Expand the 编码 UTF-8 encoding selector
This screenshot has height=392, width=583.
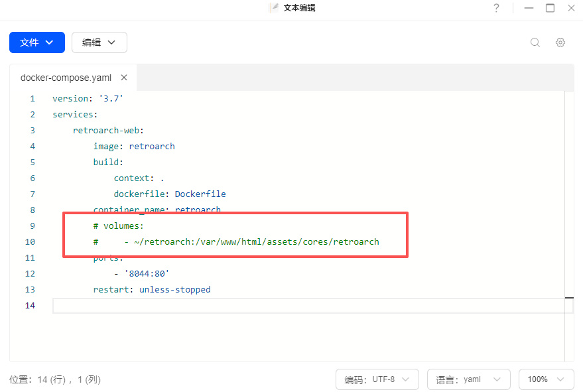point(377,379)
